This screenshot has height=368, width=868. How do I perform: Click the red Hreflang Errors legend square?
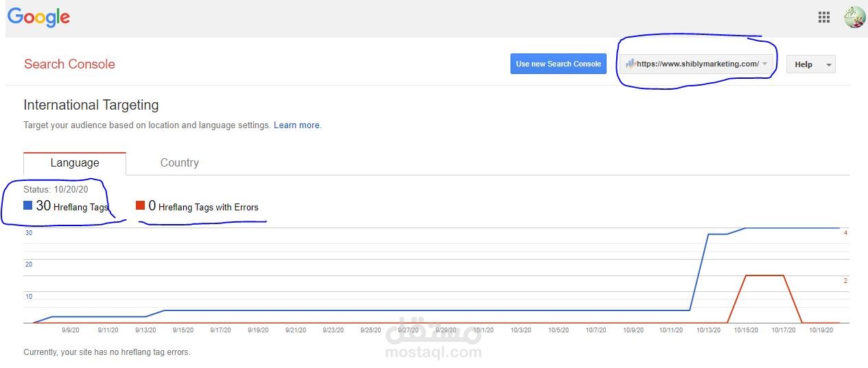coord(140,205)
